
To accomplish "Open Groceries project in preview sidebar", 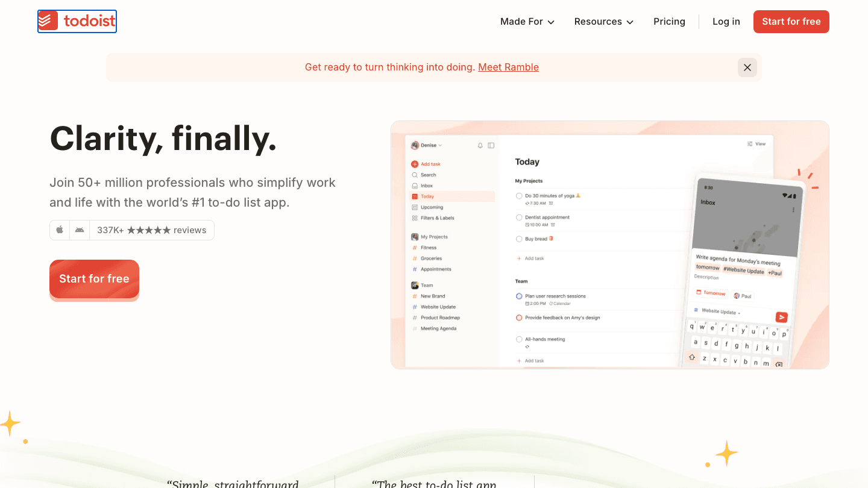I will pos(427,258).
